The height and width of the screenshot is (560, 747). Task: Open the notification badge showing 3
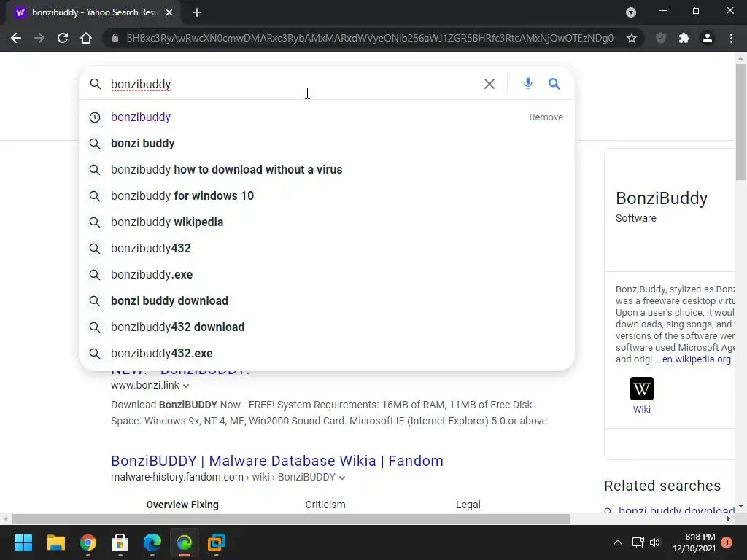(x=727, y=542)
